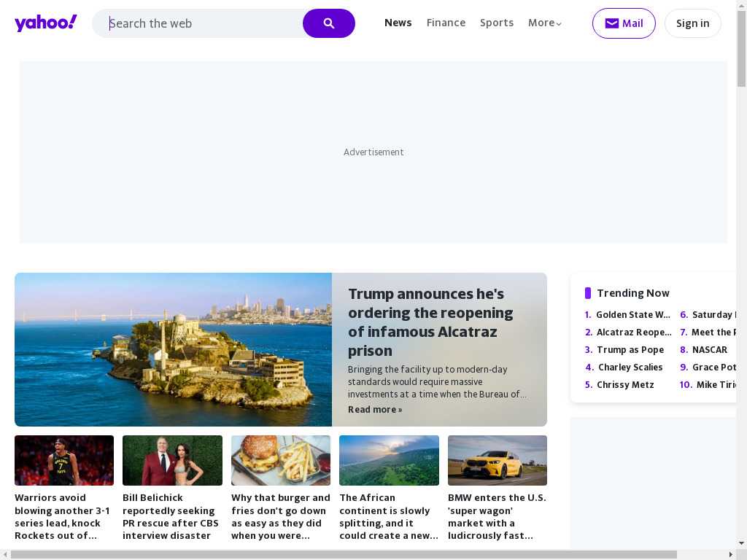Click the scroll left arrow
747x560 pixels.
[x=5, y=555]
